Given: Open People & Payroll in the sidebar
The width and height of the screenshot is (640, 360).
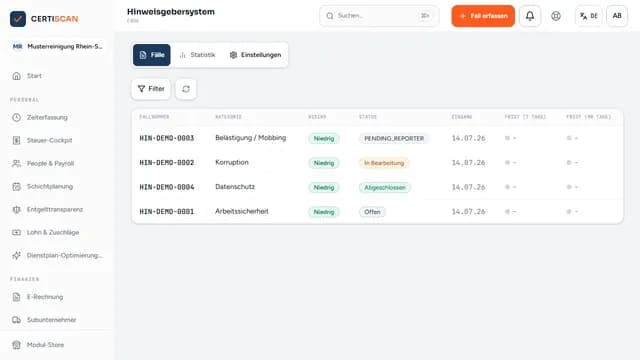Looking at the screenshot, I should pyautogui.click(x=57, y=164).
